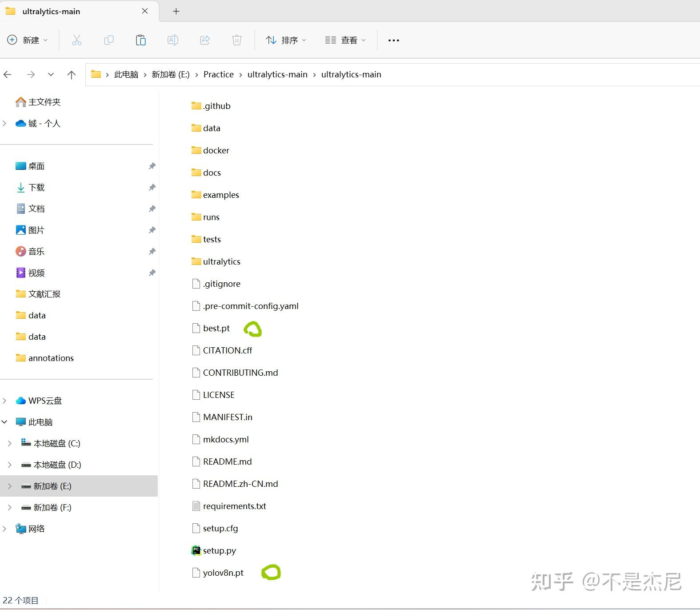Select the CITATION.cff file

click(x=222, y=350)
